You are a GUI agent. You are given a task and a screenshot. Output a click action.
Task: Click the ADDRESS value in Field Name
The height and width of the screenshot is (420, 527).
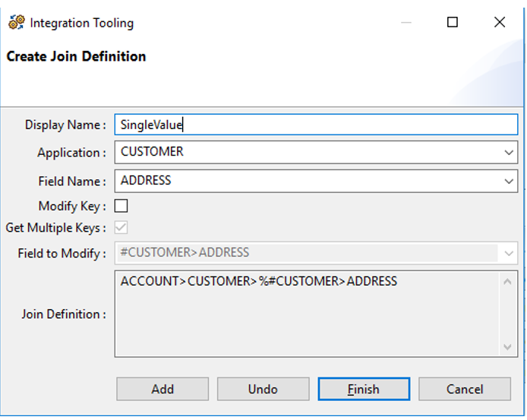[146, 181]
